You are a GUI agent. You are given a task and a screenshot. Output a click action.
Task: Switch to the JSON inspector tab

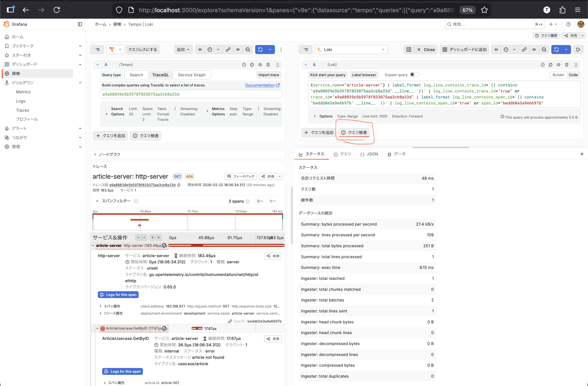click(x=369, y=154)
